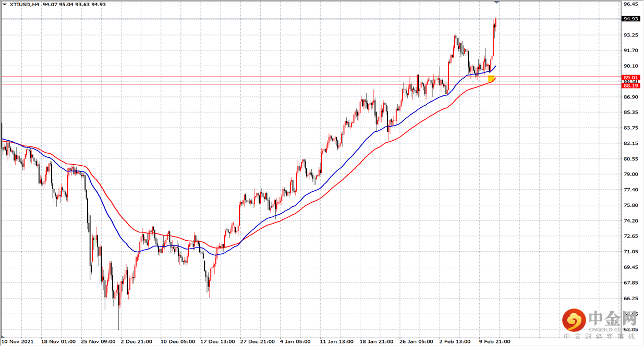Click the 71.05 price scale label
Screen dimensions: 644x346
(x=631, y=252)
